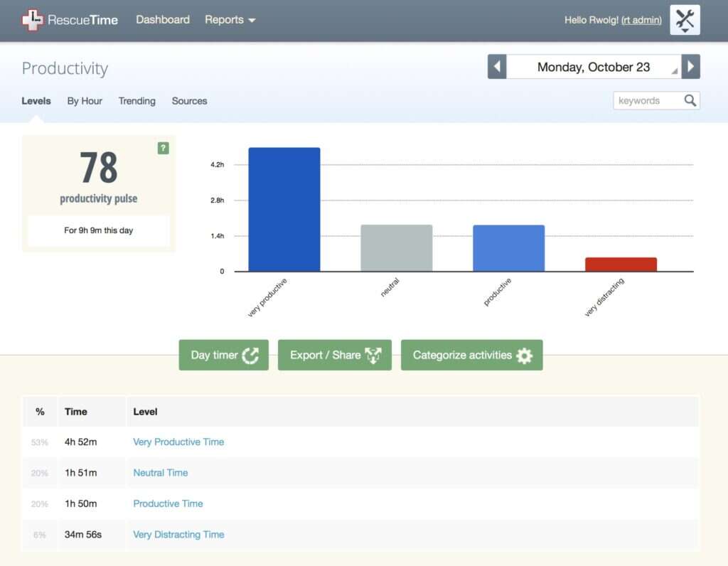Open the Monday, October 23 date selector
728x566 pixels.
click(593, 66)
